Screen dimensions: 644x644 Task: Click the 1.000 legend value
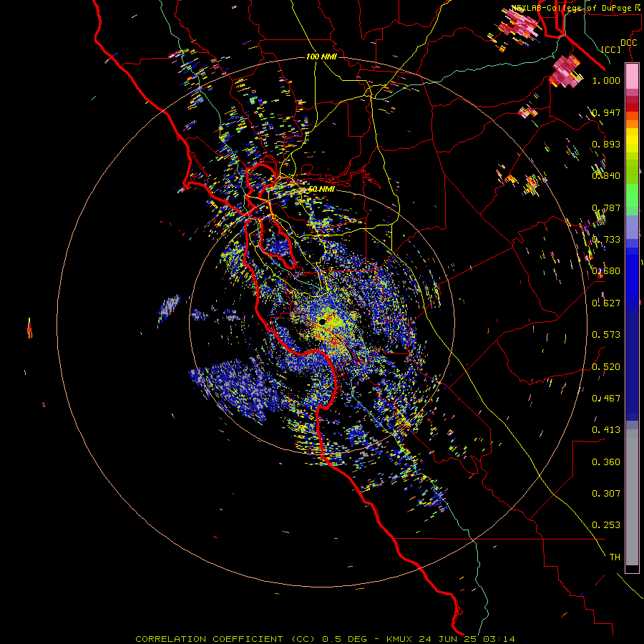tap(606, 80)
